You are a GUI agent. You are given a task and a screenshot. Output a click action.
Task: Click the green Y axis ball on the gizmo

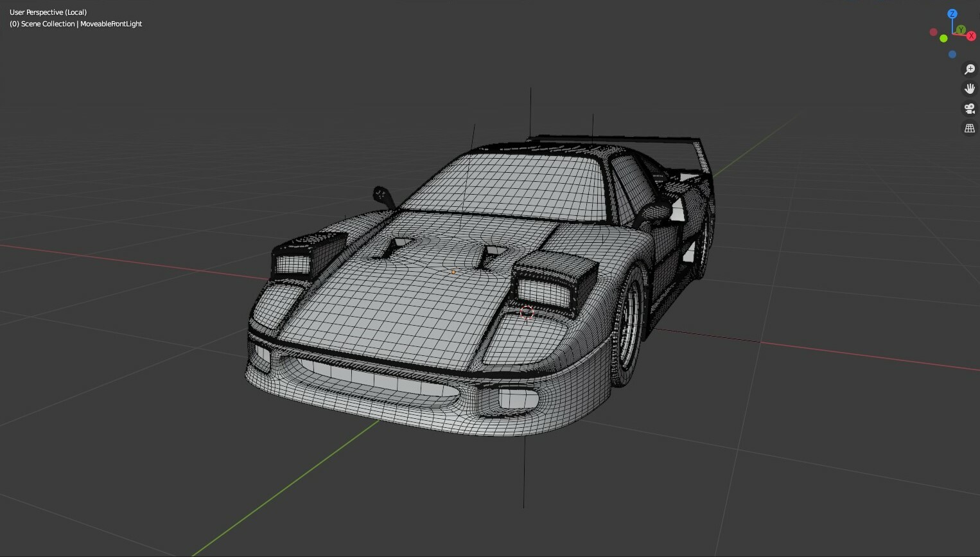[961, 30]
